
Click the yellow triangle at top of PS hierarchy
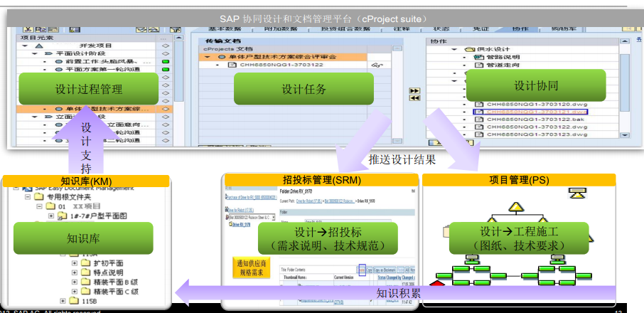tap(516, 206)
